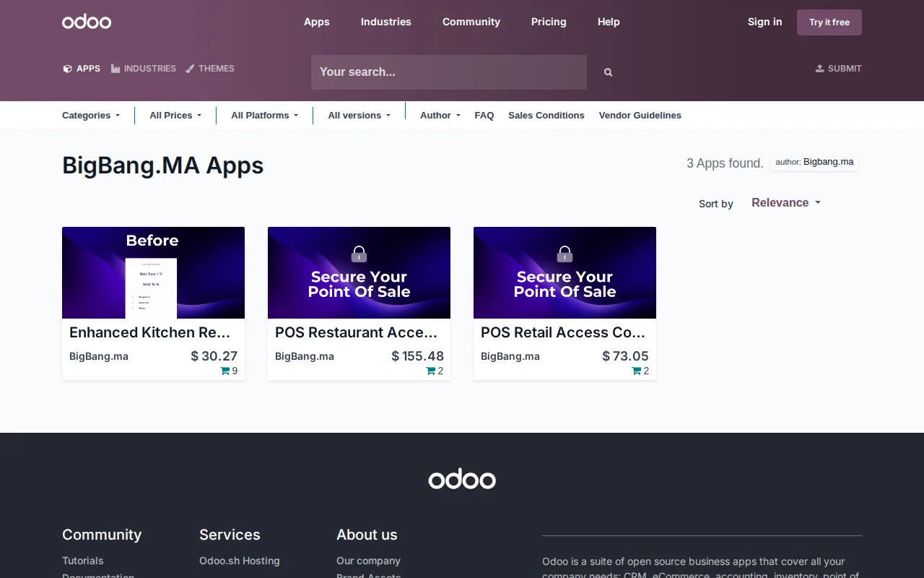Viewport: 924px width, 578px height.
Task: Click the upload icon beside SUBMIT
Action: (x=819, y=69)
